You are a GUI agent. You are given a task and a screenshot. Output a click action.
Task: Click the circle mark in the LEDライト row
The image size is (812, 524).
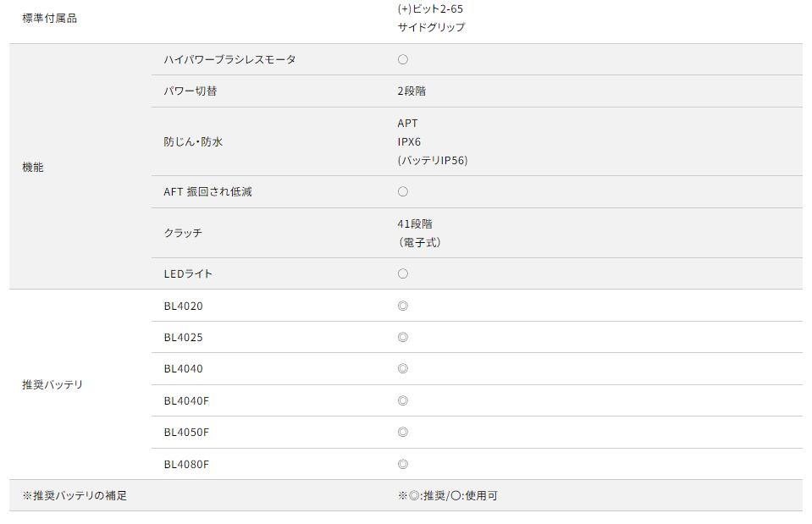coord(403,274)
